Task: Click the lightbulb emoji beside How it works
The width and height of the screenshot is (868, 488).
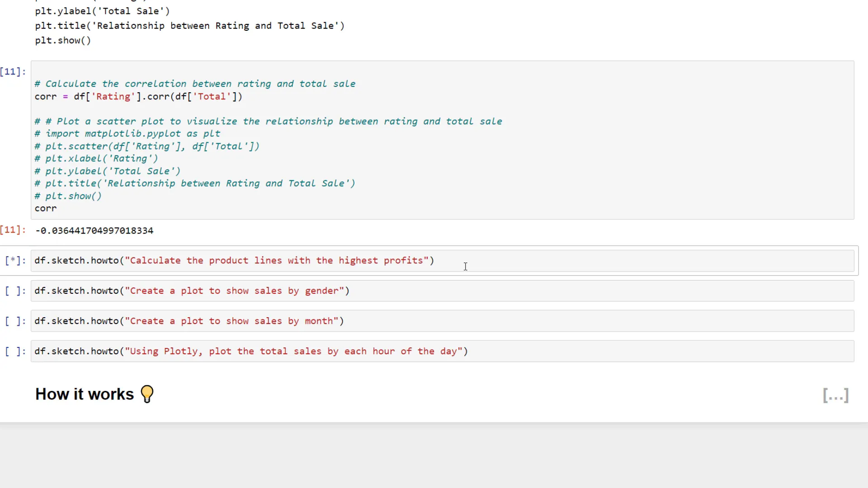Action: pos(147,394)
